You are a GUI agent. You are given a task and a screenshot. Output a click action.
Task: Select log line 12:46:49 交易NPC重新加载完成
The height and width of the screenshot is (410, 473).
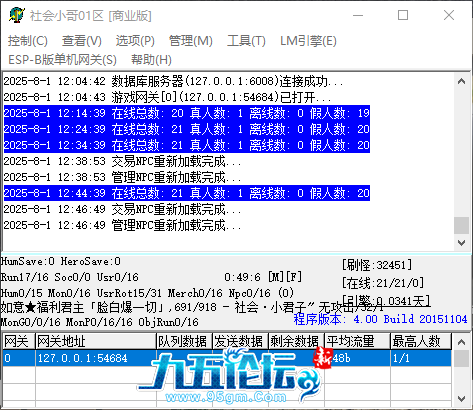click(122, 209)
